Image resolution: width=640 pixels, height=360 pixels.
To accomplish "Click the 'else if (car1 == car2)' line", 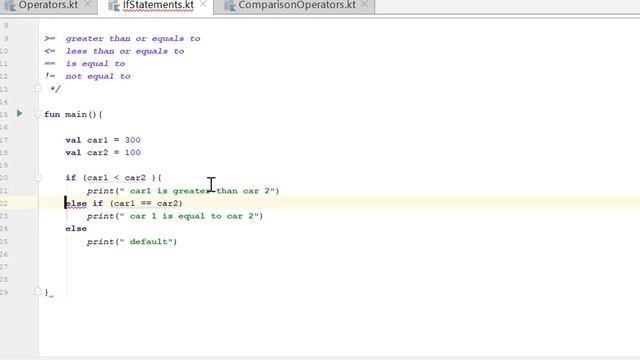I will [124, 203].
